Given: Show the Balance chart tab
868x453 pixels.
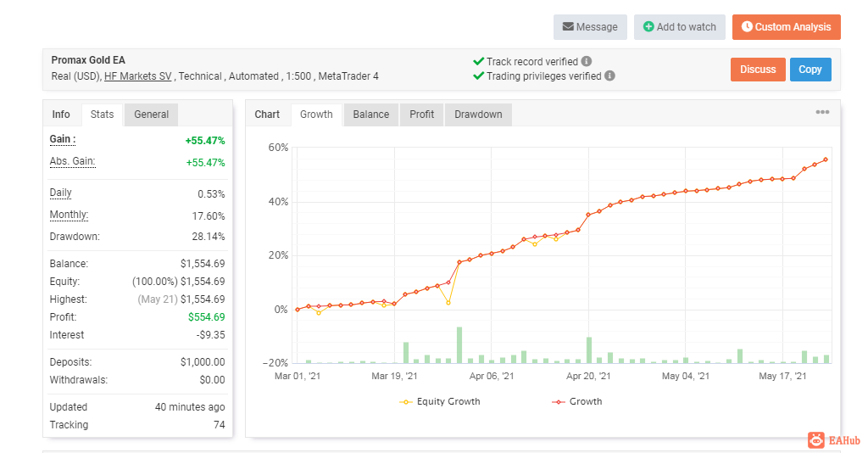Looking at the screenshot, I should [x=371, y=115].
